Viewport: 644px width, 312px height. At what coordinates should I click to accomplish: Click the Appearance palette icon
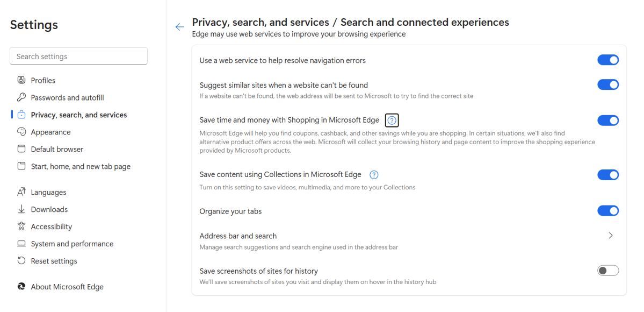pyautogui.click(x=21, y=132)
